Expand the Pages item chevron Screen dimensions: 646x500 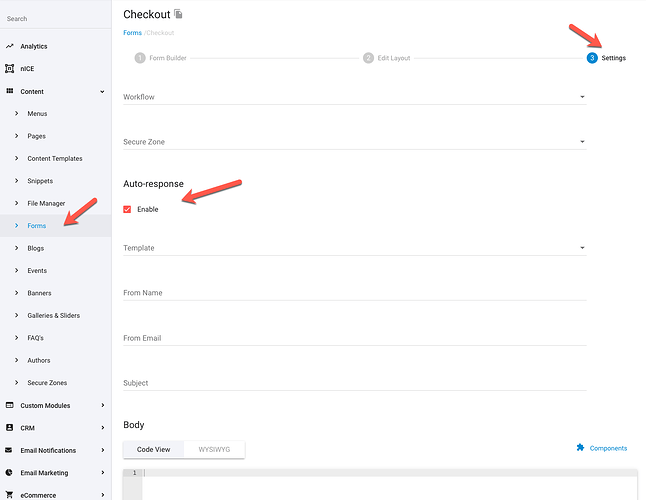tap(16, 136)
